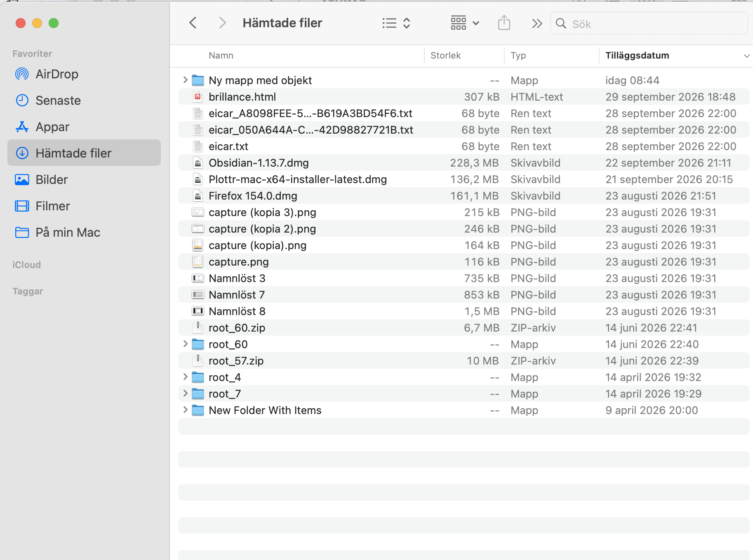This screenshot has width=753, height=560.
Task: Select the capture (kopia 3).png file
Action: tap(464, 212)
